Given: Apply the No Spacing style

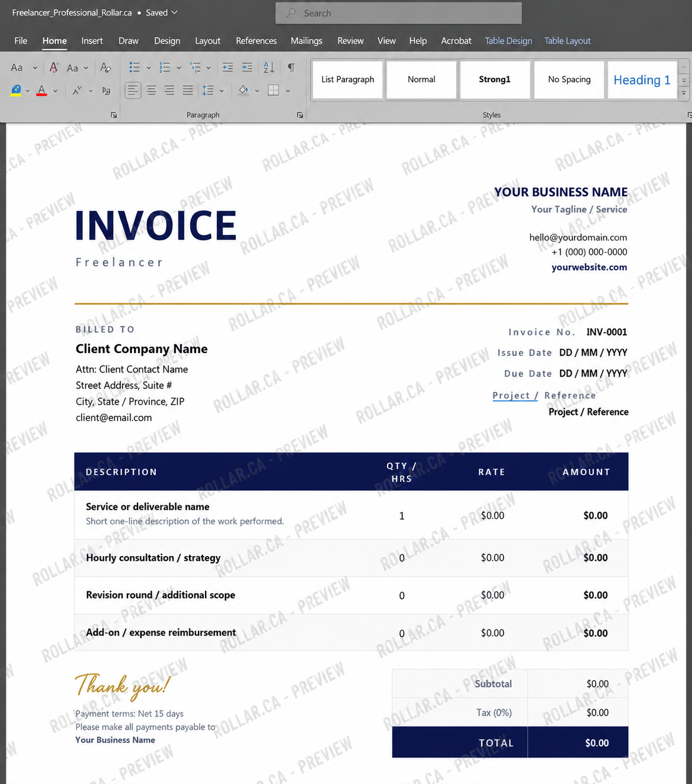Looking at the screenshot, I should coord(569,79).
